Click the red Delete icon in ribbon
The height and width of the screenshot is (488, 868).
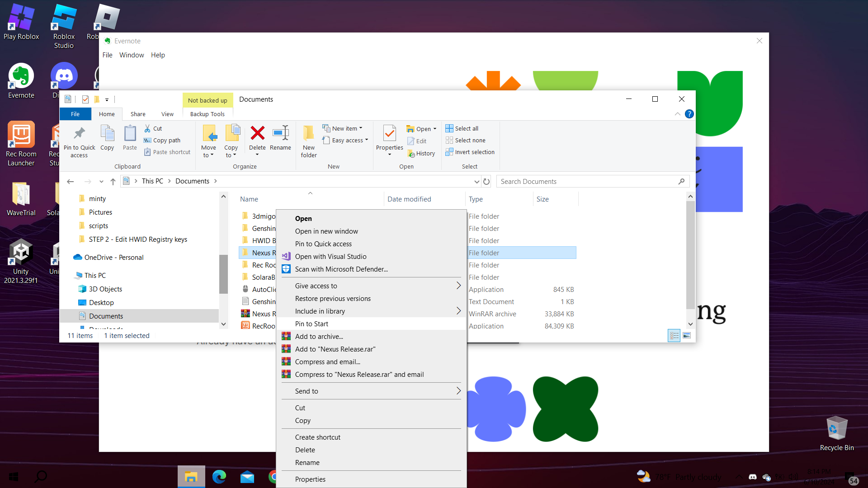point(257,134)
